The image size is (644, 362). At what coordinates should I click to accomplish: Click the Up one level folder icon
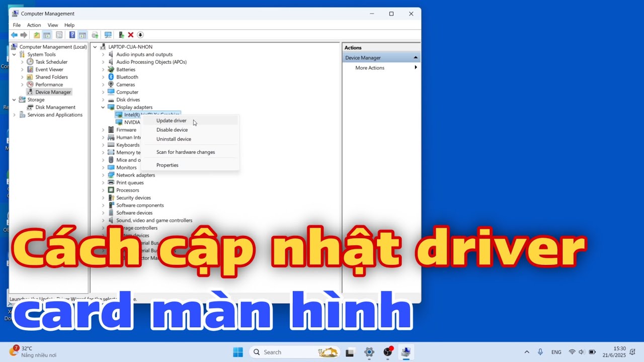pyautogui.click(x=37, y=35)
